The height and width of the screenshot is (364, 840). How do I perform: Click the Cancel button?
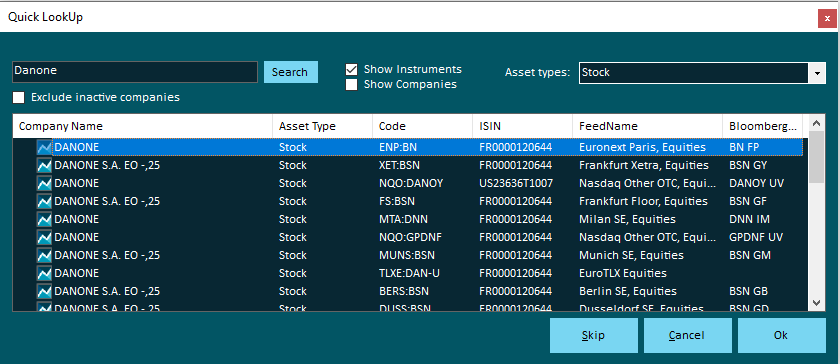687,336
